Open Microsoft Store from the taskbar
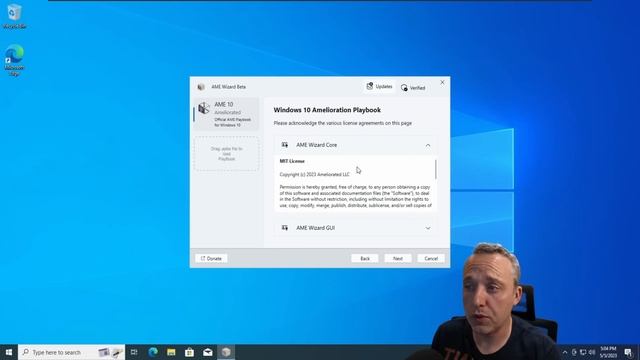 point(189,352)
